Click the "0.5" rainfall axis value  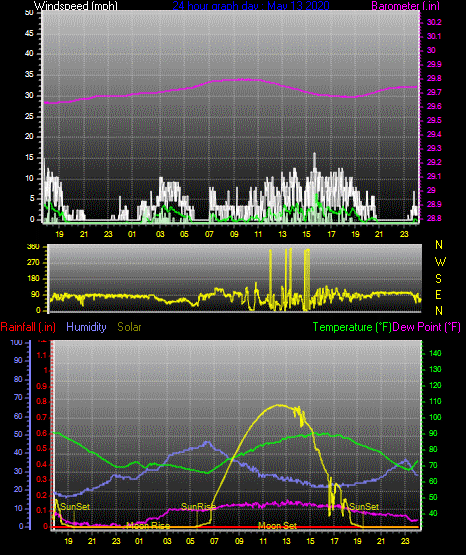coord(42,449)
